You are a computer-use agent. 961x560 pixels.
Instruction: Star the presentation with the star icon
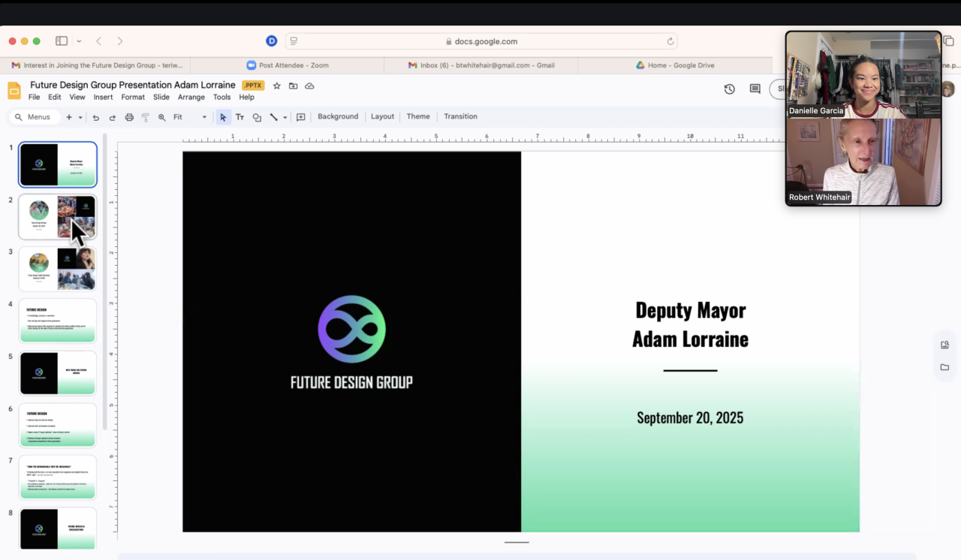click(x=277, y=86)
